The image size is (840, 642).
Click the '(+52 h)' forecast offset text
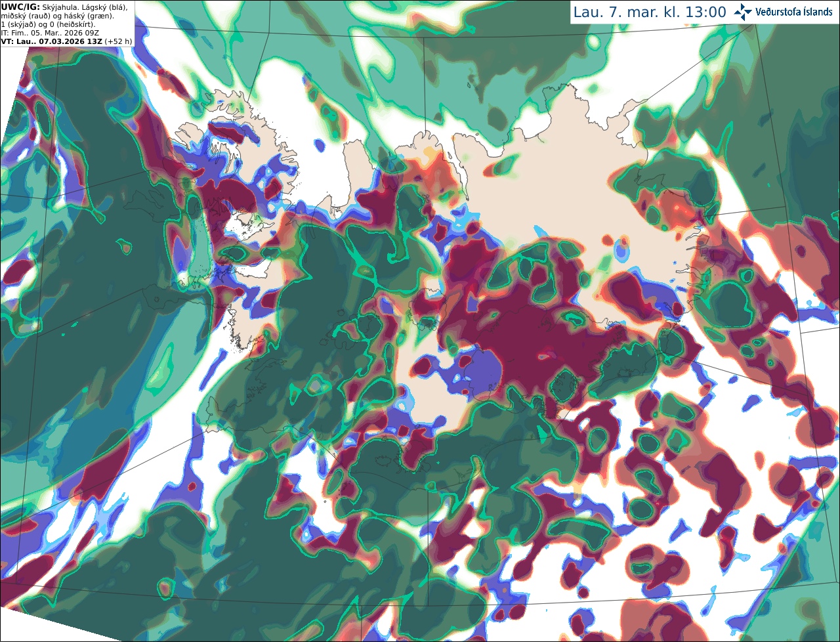tap(118, 41)
